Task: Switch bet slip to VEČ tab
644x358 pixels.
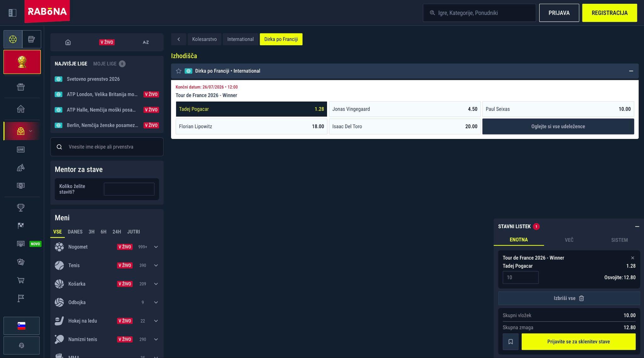Action: click(569, 240)
